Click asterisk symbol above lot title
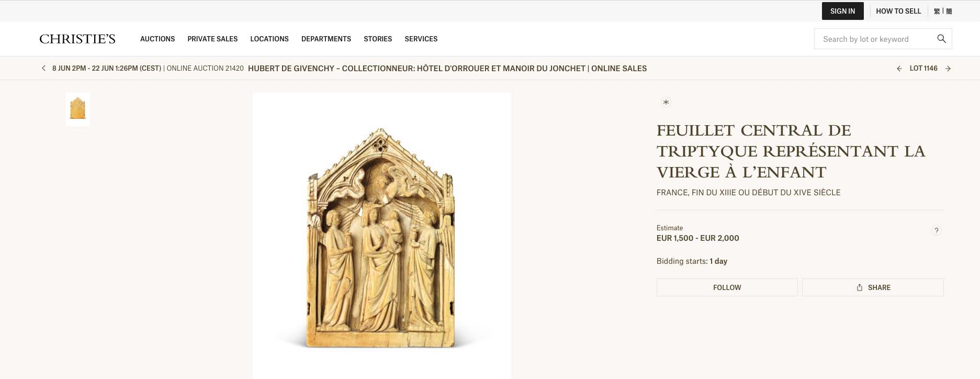The image size is (980, 379). pyautogui.click(x=666, y=102)
